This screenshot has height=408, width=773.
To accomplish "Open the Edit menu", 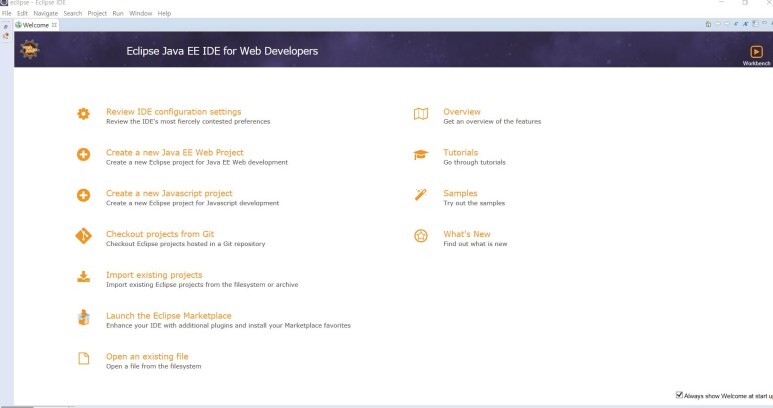I will (22, 13).
